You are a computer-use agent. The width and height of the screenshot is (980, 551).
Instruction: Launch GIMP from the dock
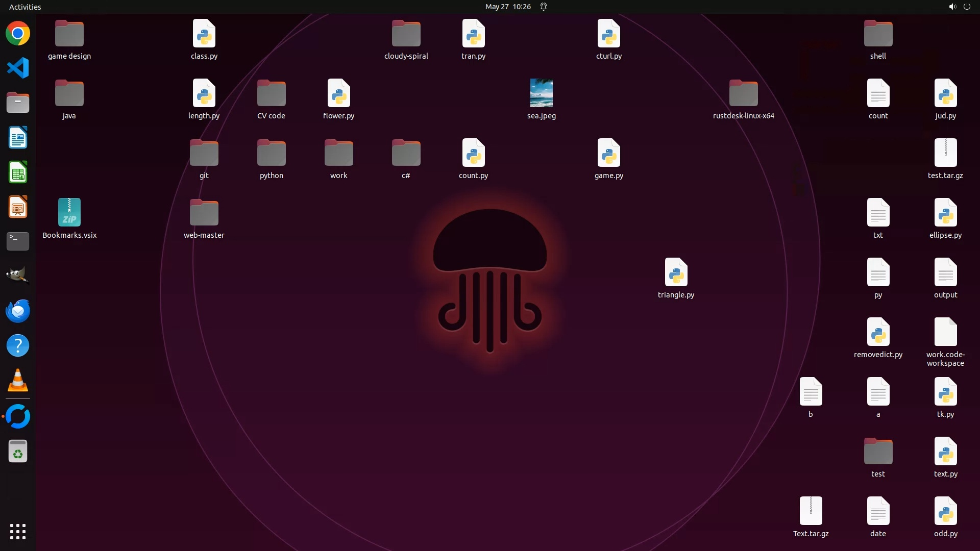pos(18,276)
